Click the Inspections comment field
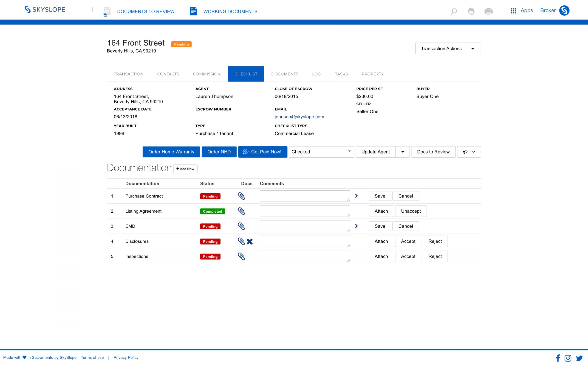 click(305, 256)
